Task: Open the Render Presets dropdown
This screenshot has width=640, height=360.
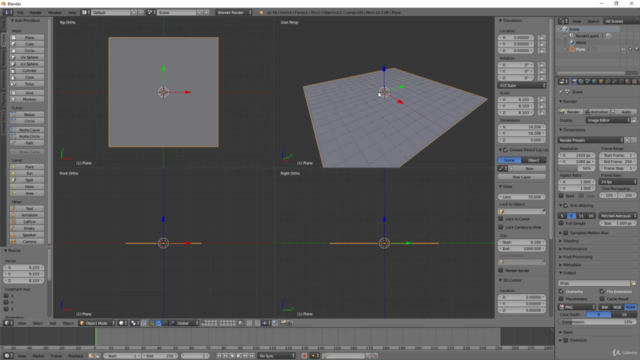Action: [x=591, y=140]
